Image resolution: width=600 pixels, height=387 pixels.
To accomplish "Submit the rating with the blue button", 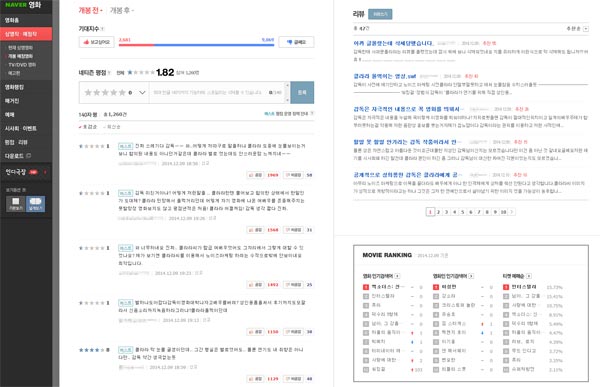I will (x=302, y=92).
